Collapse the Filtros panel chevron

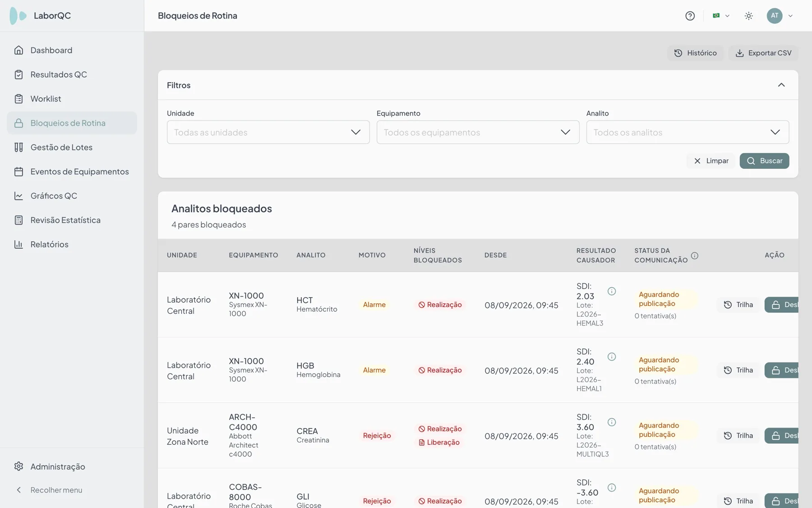click(x=781, y=85)
